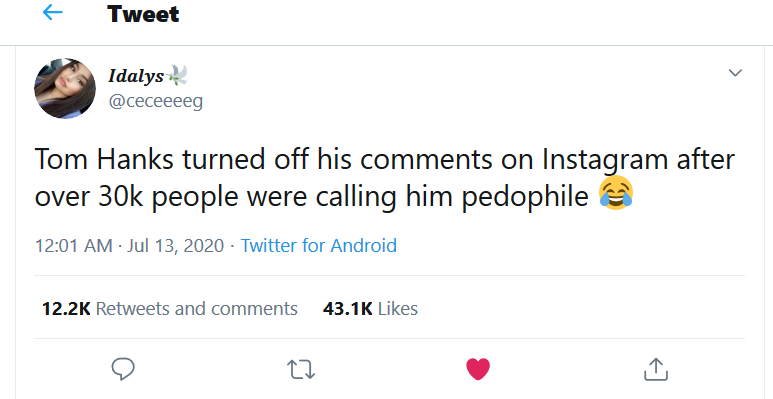The image size is (773, 399).
Task: View the 43.1K Likes list
Action: coord(370,309)
